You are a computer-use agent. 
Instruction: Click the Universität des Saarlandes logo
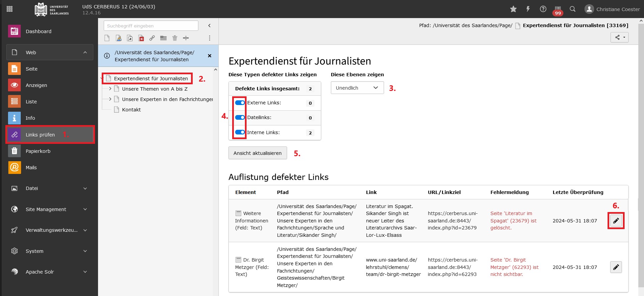point(52,9)
